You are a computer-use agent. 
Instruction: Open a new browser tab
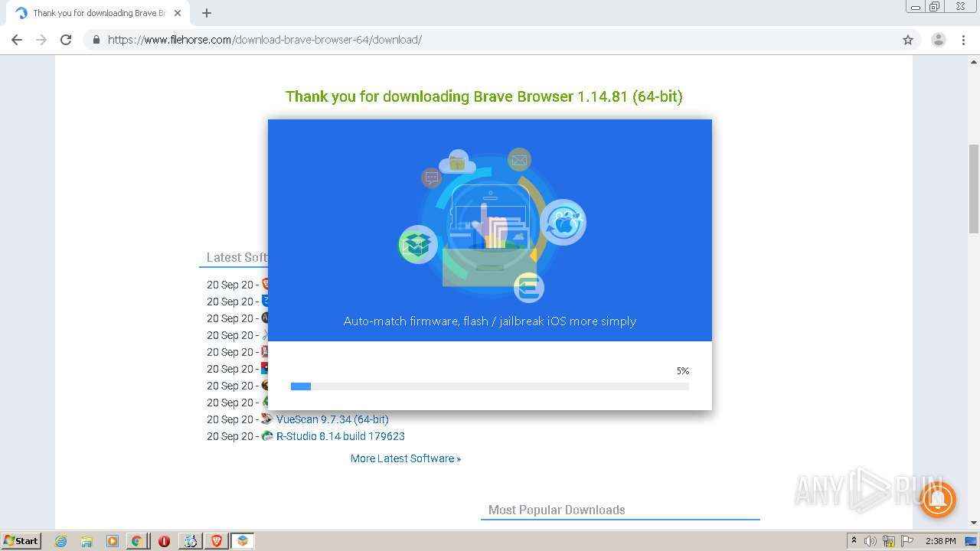(207, 13)
